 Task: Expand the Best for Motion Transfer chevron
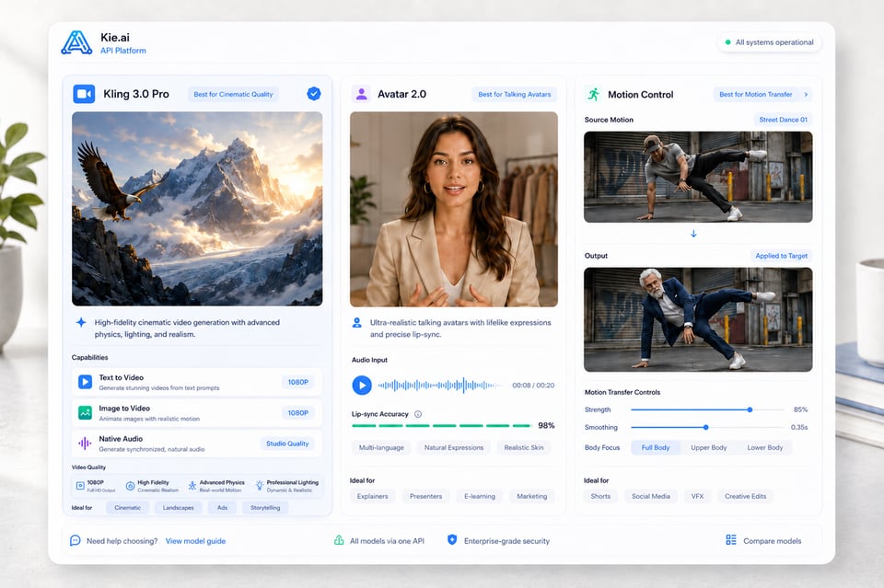pyautogui.click(x=806, y=95)
